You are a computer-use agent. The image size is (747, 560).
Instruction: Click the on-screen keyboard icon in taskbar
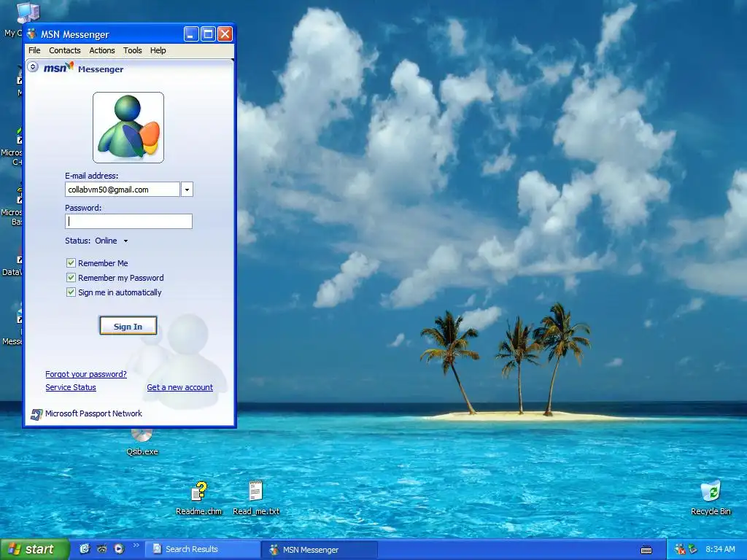coord(646,550)
